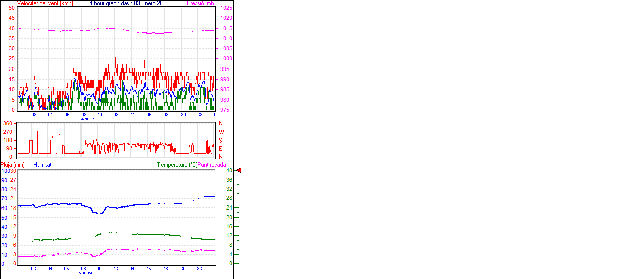Select the magenta "Punt rosada" legend label
This screenshot has width=644, height=279.
pos(212,165)
